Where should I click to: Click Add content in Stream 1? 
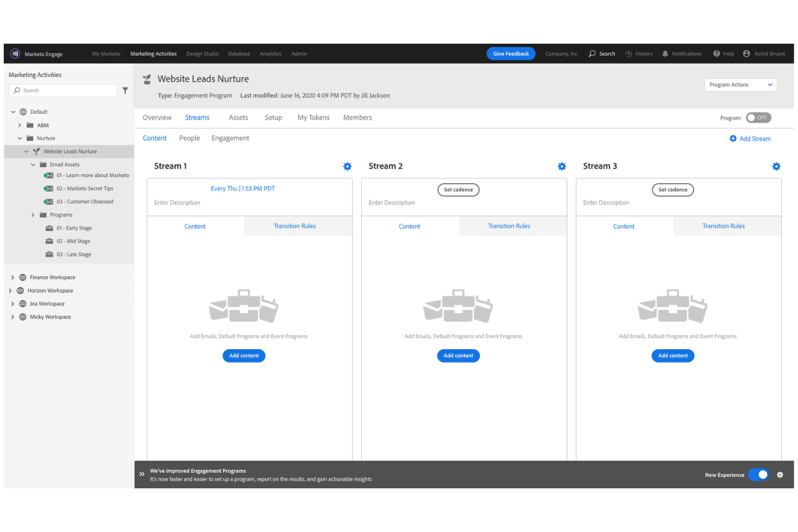coord(244,356)
